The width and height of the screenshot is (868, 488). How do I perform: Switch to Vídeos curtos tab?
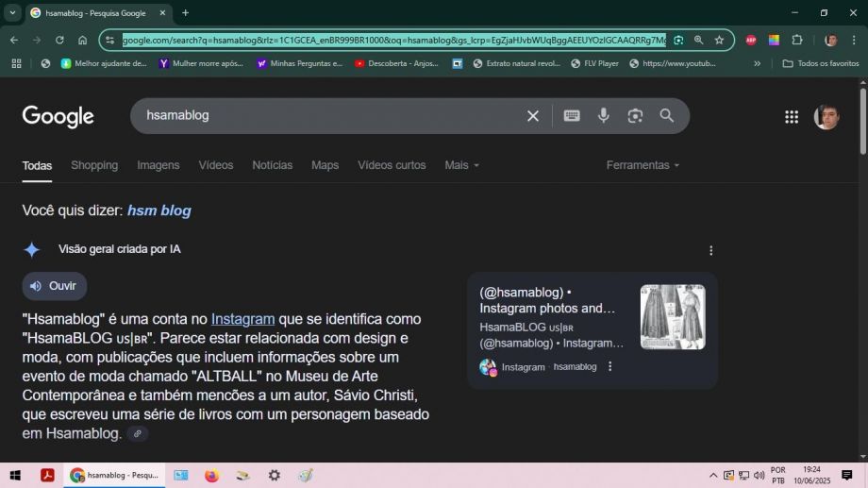[392, 165]
